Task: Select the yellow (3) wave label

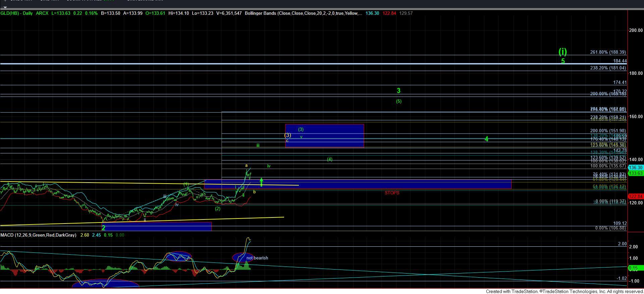Action: click(287, 135)
